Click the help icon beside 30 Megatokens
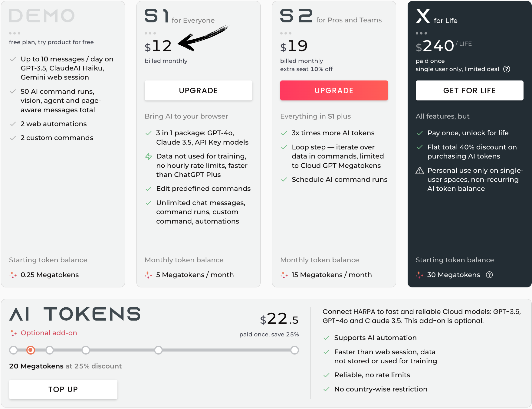532x409 pixels. (x=489, y=275)
